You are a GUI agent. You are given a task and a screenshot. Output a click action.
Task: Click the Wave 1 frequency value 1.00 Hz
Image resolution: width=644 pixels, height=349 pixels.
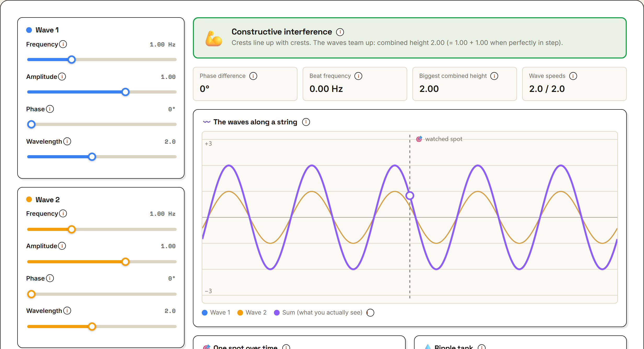tap(163, 45)
